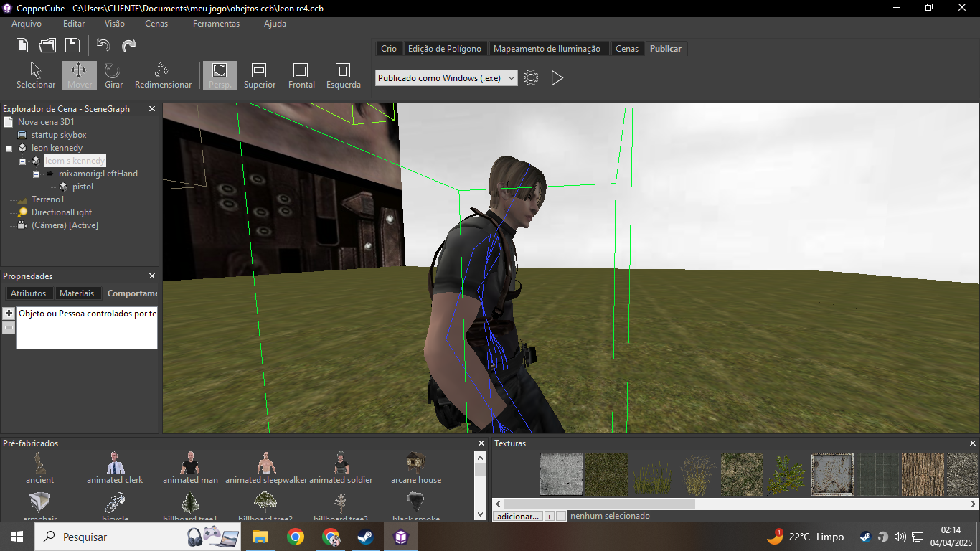980x551 pixels.
Task: Click the adicionar... texture button
Action: pos(517,516)
